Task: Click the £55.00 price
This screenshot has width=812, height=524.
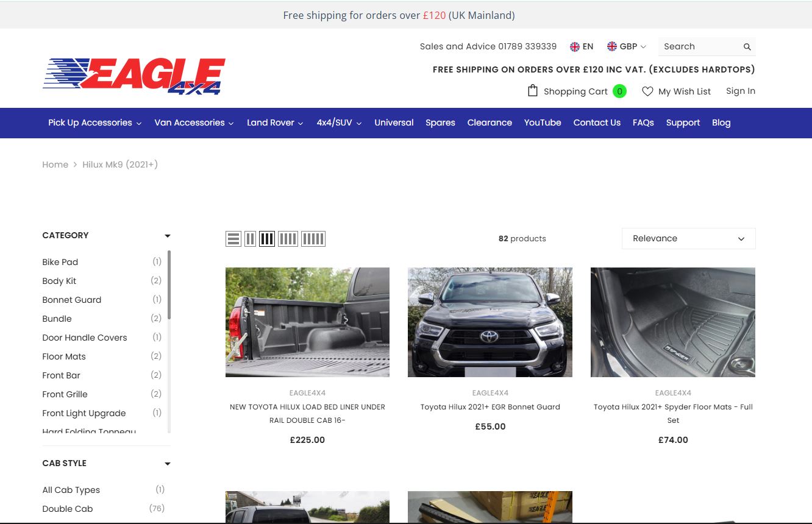Action: coord(490,427)
